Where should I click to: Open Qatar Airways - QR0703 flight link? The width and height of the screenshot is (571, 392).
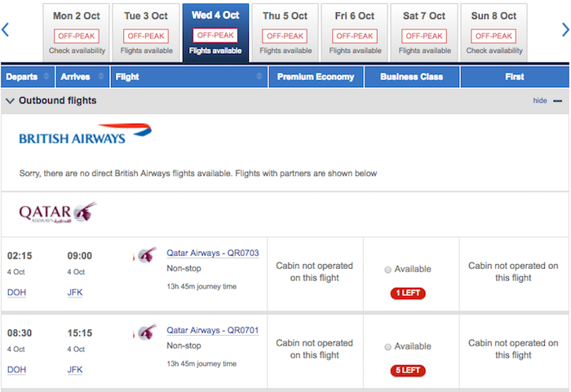click(213, 253)
